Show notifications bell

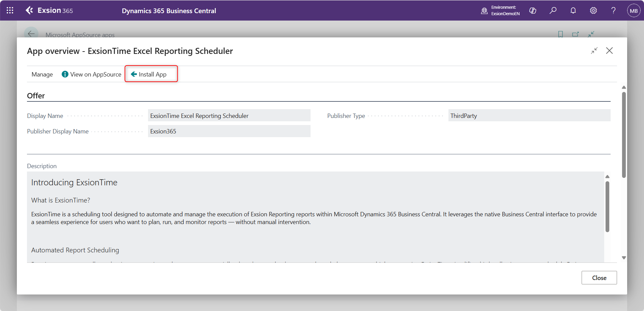[573, 10]
